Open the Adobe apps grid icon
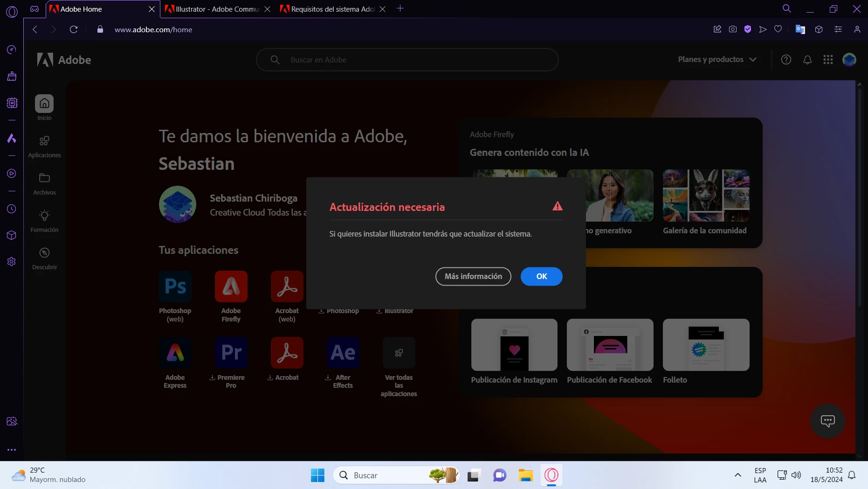 [828, 59]
